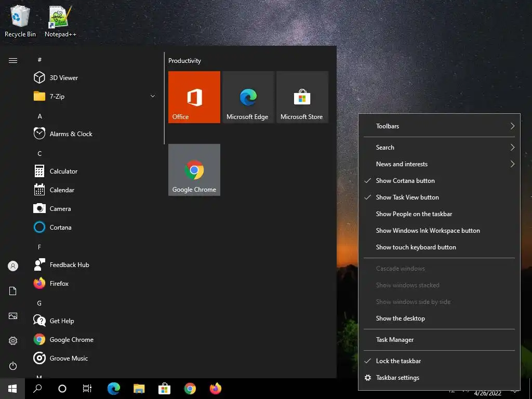This screenshot has height=399, width=532.
Task: Open Documents from Start sidebar
Action: coord(13,291)
